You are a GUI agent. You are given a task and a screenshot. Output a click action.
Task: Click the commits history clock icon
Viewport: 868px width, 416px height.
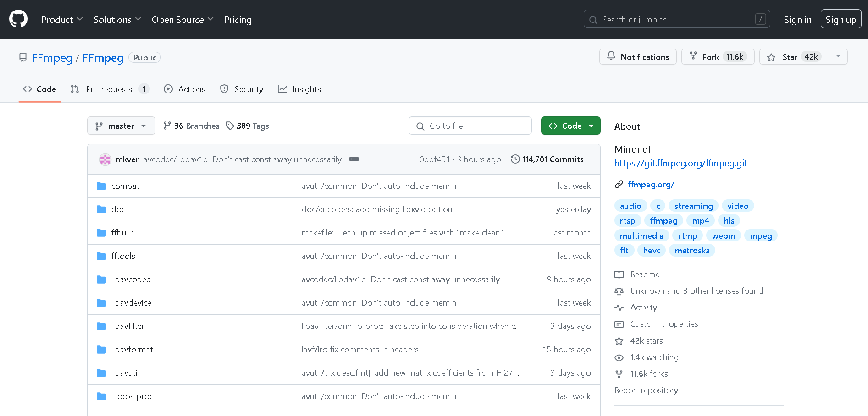515,159
